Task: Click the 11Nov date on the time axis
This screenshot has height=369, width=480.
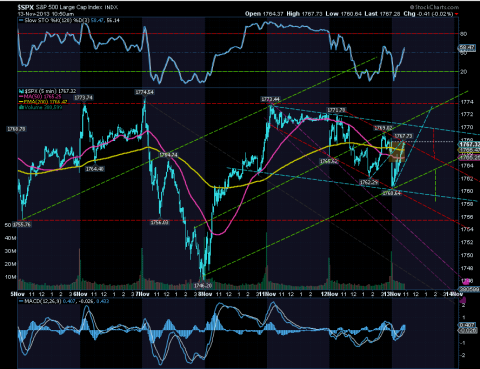Action: click(268, 294)
